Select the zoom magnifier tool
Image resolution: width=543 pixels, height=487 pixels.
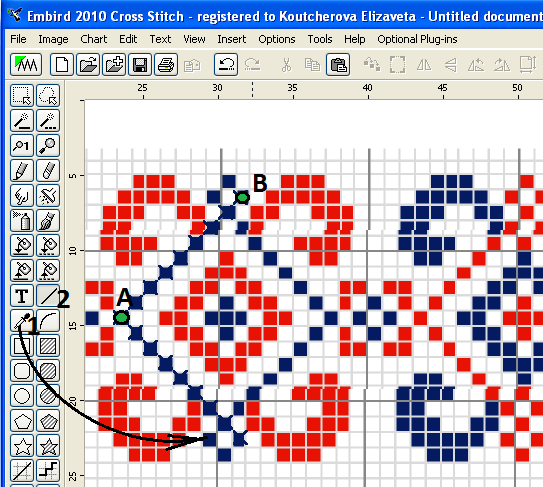(x=48, y=145)
